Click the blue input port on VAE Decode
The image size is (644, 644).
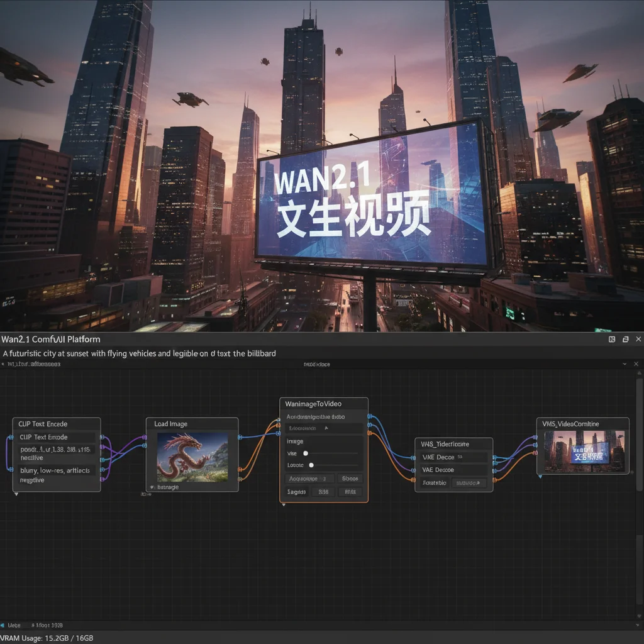coord(412,458)
